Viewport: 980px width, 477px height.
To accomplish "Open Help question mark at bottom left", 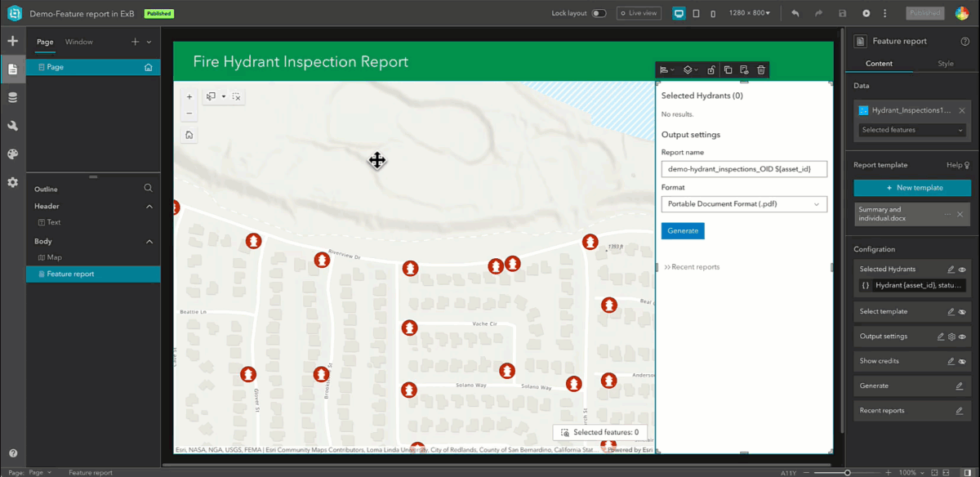I will pos(13,453).
